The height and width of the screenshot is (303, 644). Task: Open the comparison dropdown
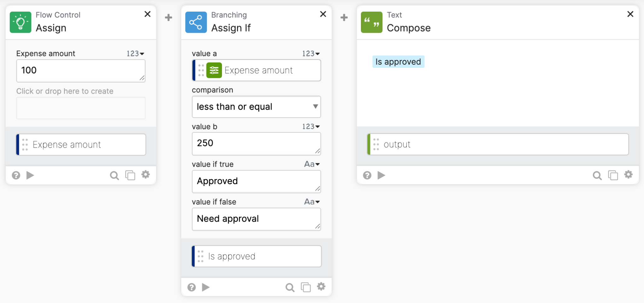tap(256, 107)
